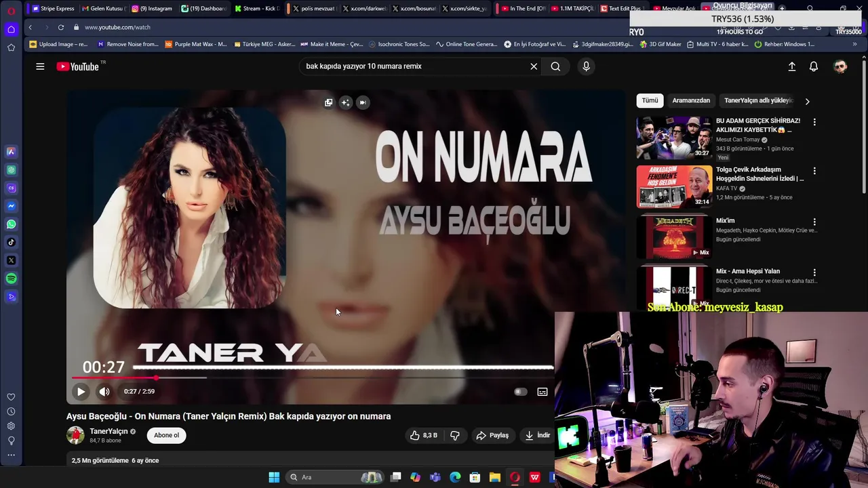Open the X (Twitter) sidebar icon
This screenshot has width=868, height=488.
pos(11,260)
